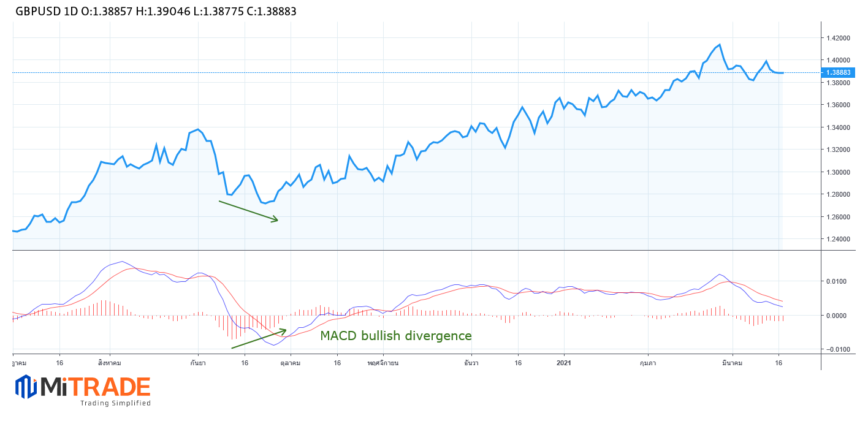Image resolution: width=868 pixels, height=421 pixels.
Task: Select the 1.24000 price axis label
Action: click(x=838, y=239)
